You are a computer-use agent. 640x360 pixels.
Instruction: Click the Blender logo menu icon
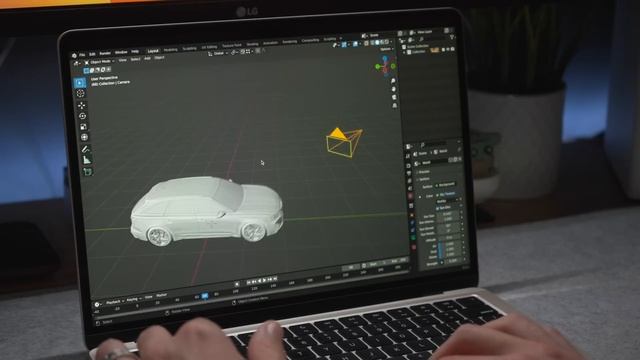click(x=74, y=55)
